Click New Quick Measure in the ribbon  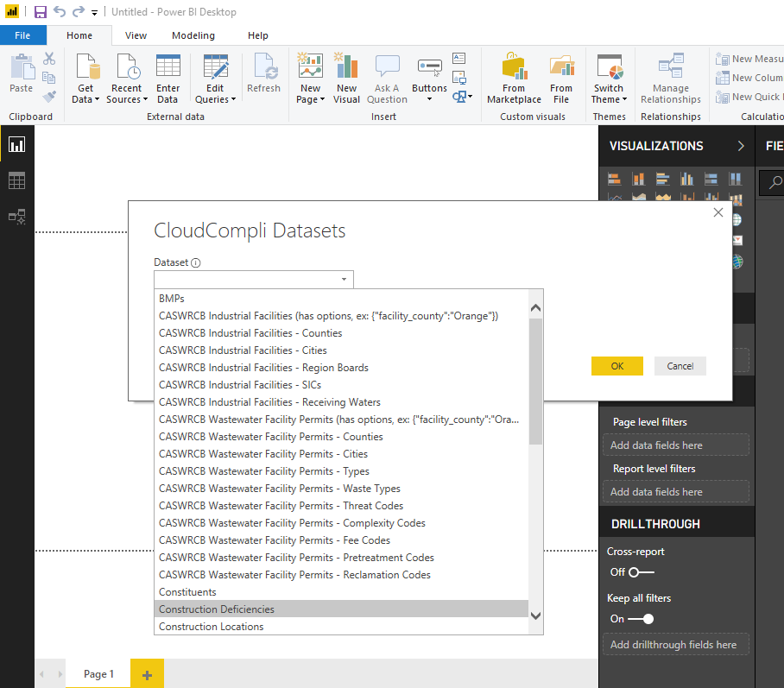[749, 97]
